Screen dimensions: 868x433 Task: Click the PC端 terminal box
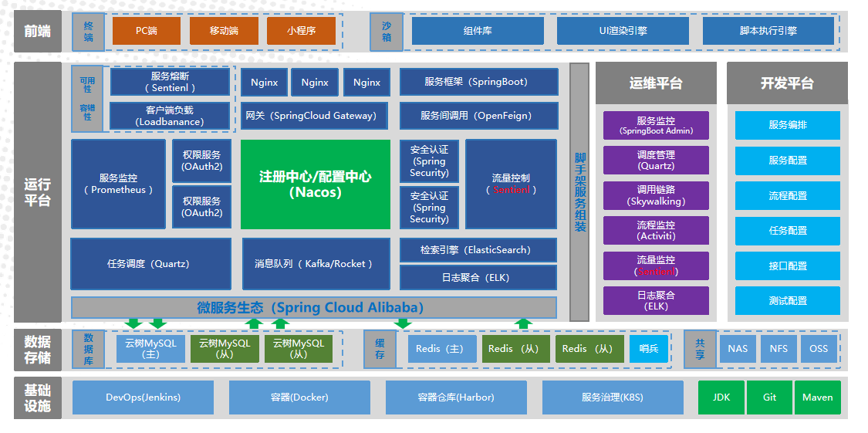(147, 31)
